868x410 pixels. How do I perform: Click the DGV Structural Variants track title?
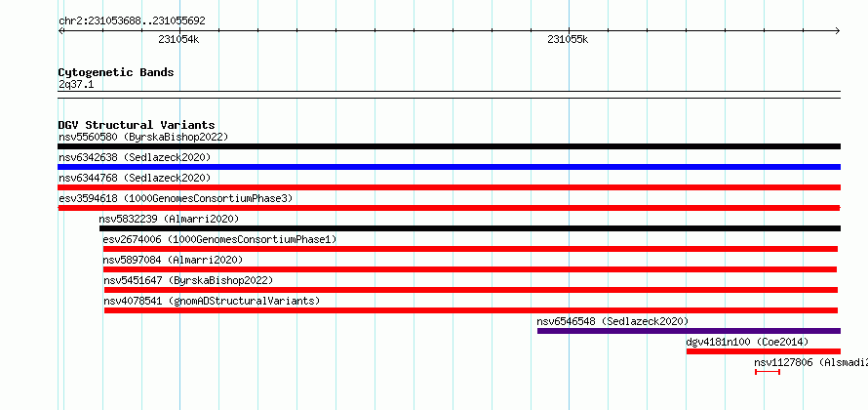pyautogui.click(x=137, y=125)
